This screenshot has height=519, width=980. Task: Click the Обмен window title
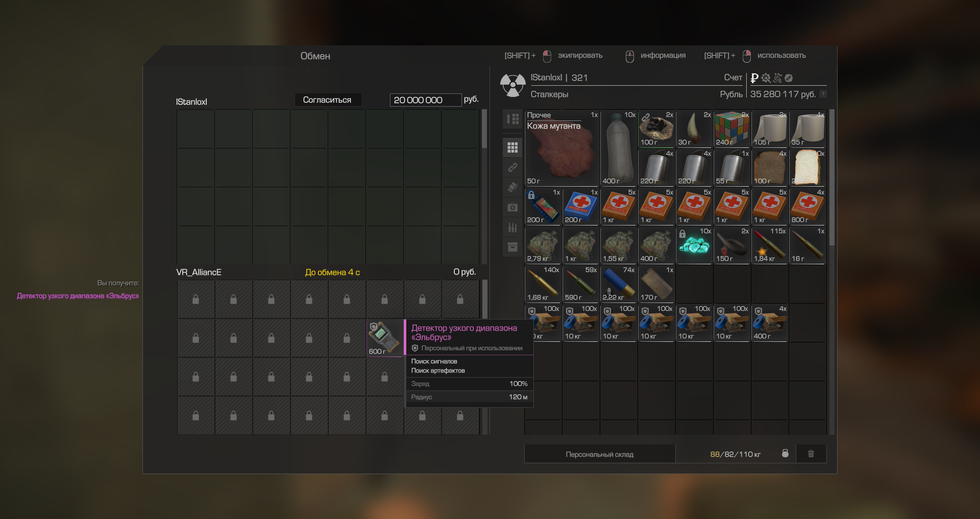315,56
